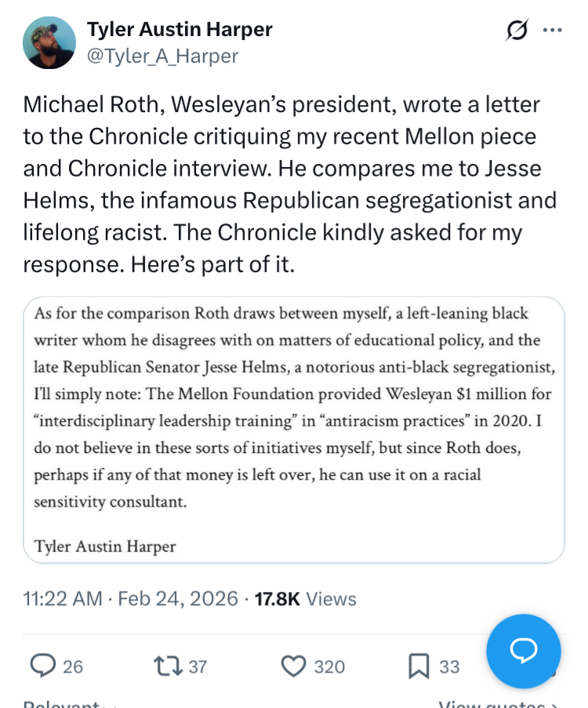Open the Grok slashed-circle icon

[517, 31]
